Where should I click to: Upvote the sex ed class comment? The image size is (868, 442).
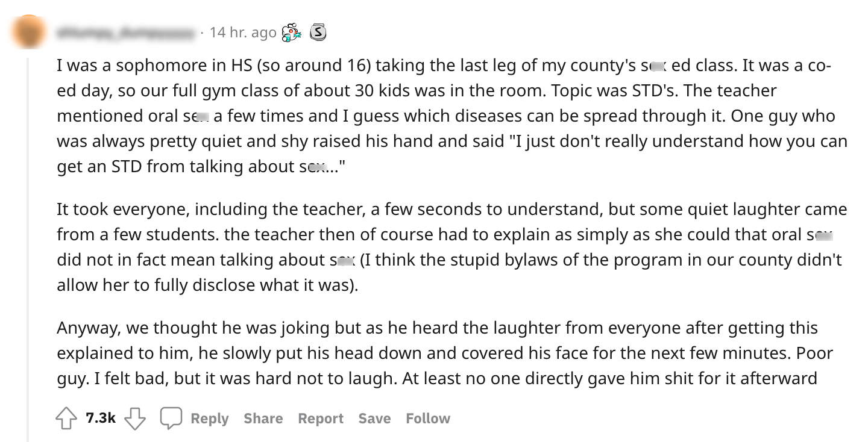pyautogui.click(x=66, y=419)
